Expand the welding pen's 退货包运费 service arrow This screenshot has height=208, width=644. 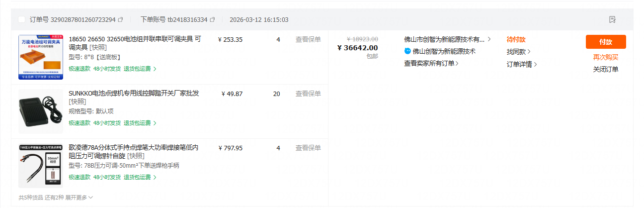[155, 178]
